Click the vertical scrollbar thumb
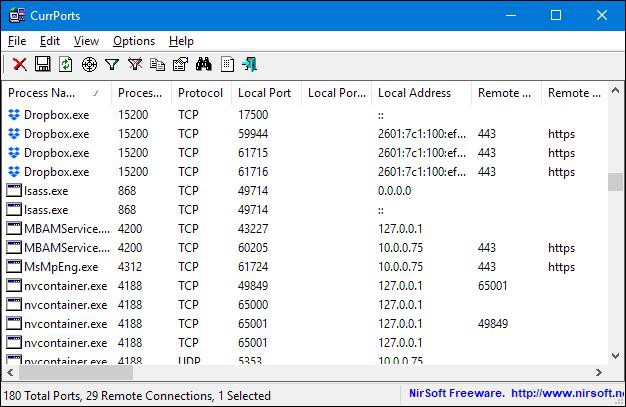626x407 pixels. click(615, 182)
